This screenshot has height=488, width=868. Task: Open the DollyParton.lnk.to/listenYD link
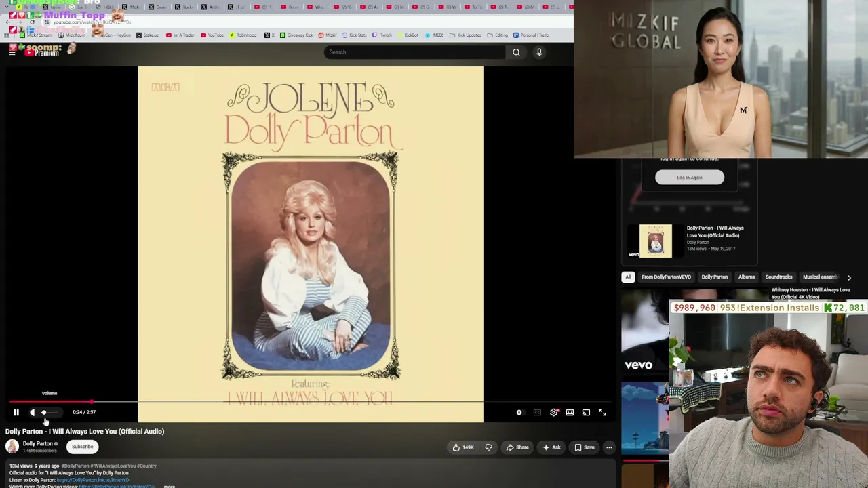click(93, 480)
